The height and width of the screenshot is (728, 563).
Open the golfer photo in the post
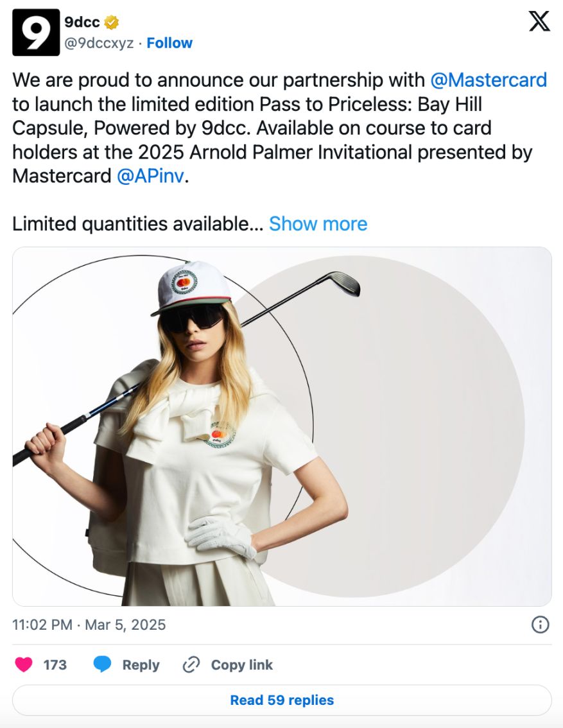pyautogui.click(x=282, y=426)
